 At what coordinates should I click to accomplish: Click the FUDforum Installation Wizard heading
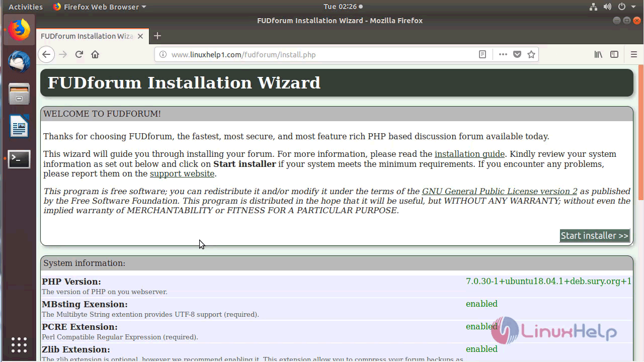(x=184, y=82)
